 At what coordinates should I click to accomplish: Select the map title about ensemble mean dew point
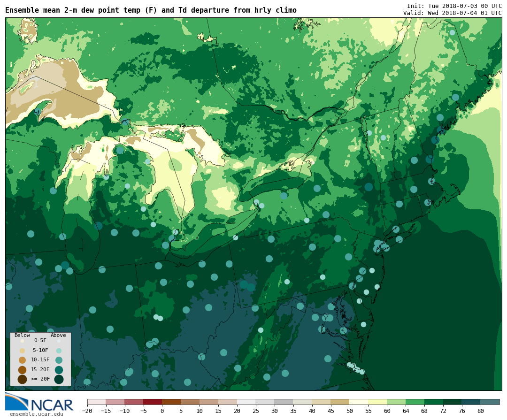151,10
